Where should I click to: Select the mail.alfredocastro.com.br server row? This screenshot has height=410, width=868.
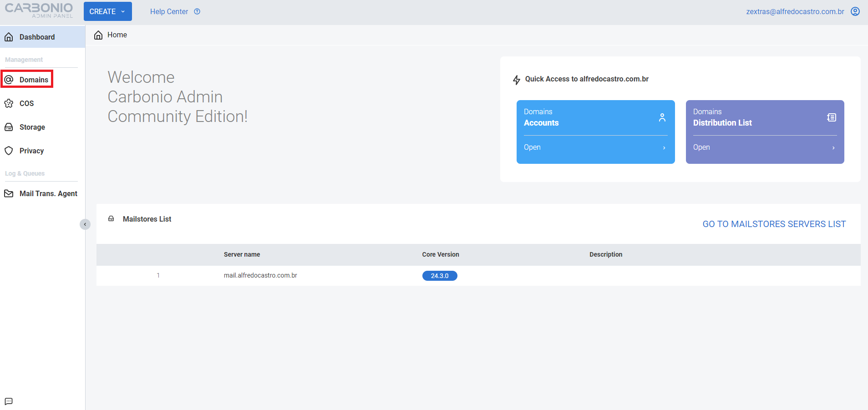point(478,276)
